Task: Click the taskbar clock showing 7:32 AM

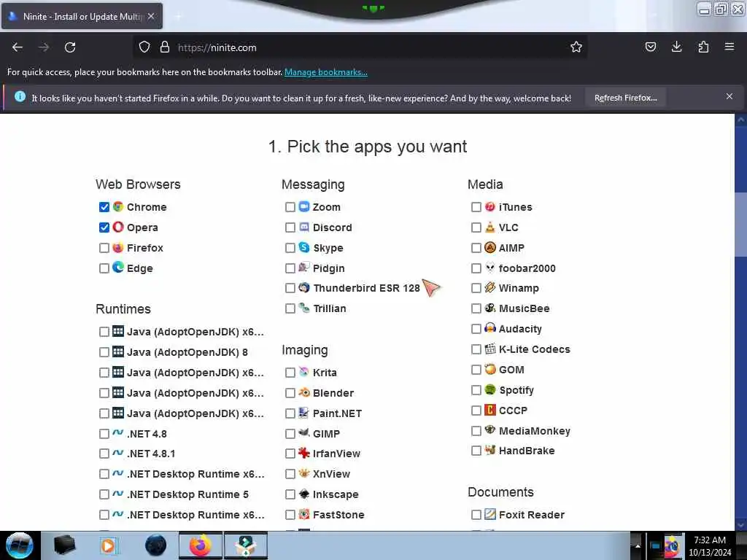Action: tap(710, 545)
